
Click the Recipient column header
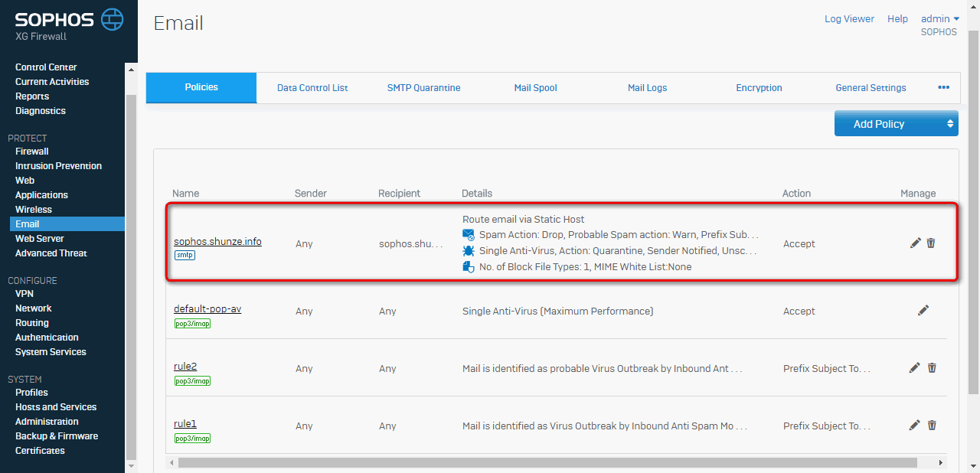399,194
